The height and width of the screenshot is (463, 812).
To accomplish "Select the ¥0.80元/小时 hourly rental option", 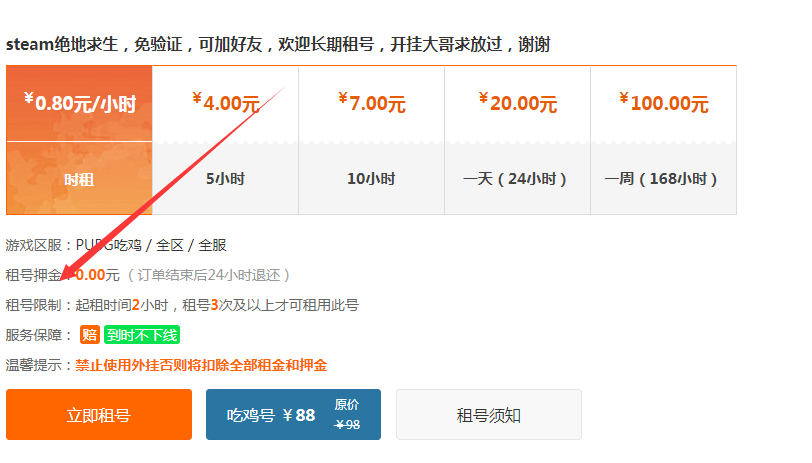I will [x=79, y=140].
